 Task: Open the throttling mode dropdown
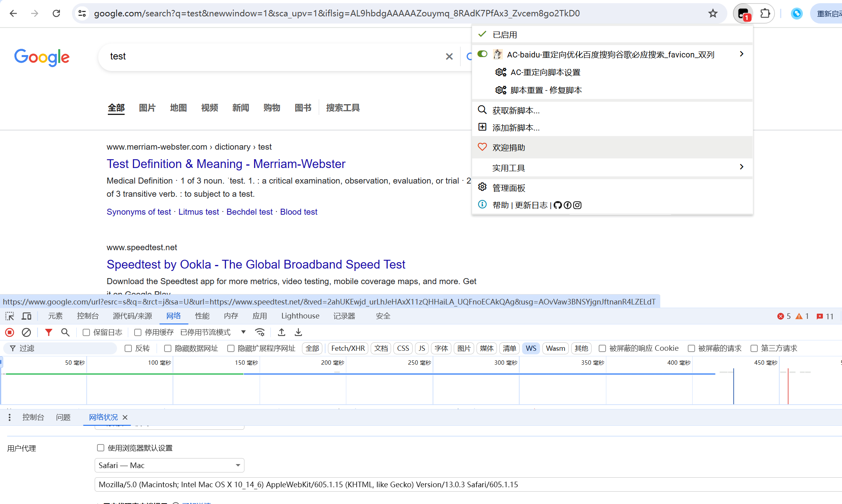point(213,332)
